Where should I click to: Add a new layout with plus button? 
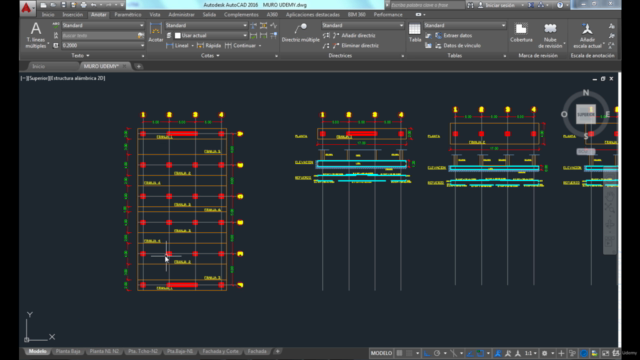click(x=278, y=351)
